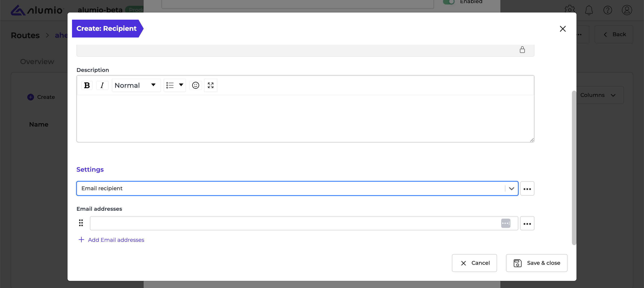Click the Cancel button
This screenshot has width=644, height=288.
point(474,263)
